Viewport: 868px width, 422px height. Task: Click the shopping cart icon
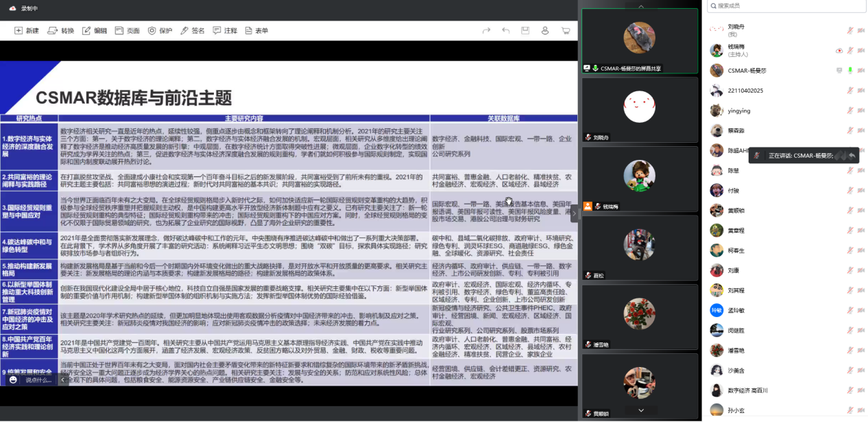(566, 31)
